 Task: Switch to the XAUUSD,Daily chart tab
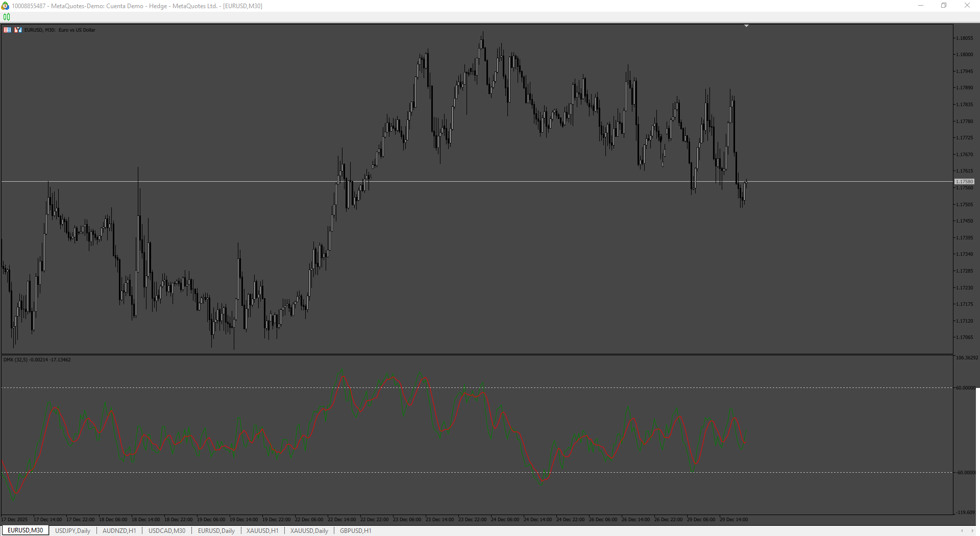309,530
